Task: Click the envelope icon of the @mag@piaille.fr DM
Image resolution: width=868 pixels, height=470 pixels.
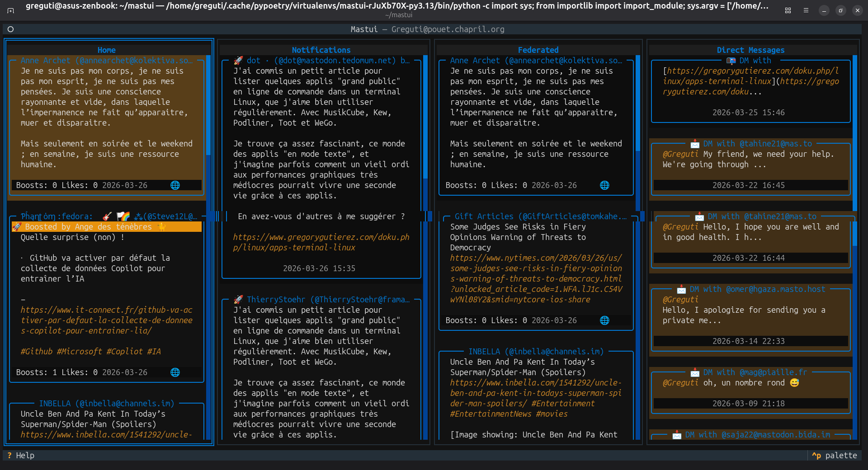Action: coord(695,373)
